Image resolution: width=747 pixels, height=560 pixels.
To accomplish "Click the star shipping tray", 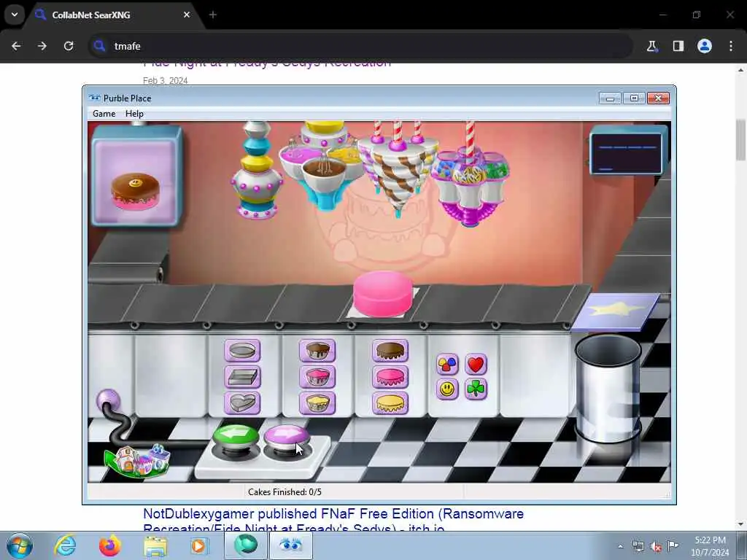I will [x=616, y=311].
